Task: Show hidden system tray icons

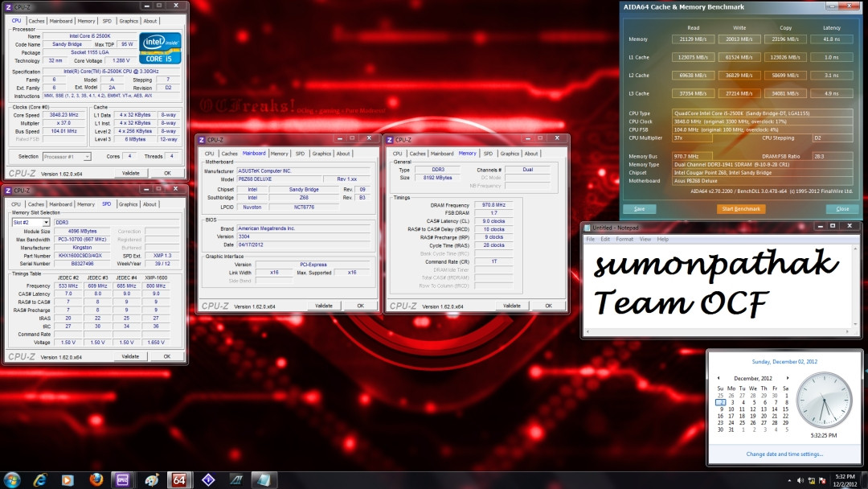Action: (x=789, y=480)
